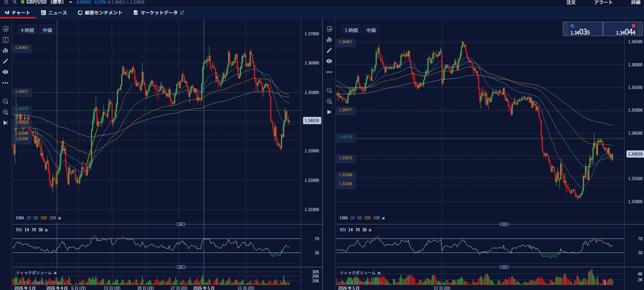The width and height of the screenshot is (644, 290).
Task: Open more options on left chart toolbar
Action: [5, 83]
